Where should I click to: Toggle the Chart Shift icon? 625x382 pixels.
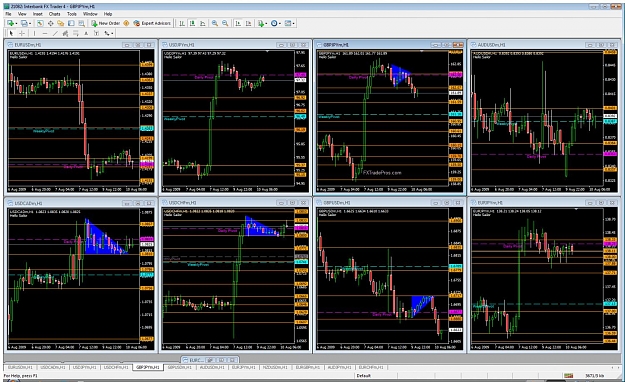coord(248,23)
